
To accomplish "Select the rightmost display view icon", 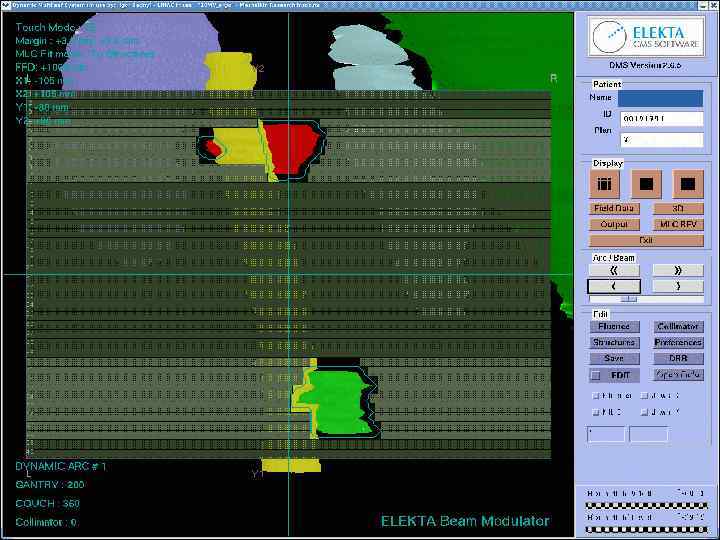I will pyautogui.click(x=688, y=184).
